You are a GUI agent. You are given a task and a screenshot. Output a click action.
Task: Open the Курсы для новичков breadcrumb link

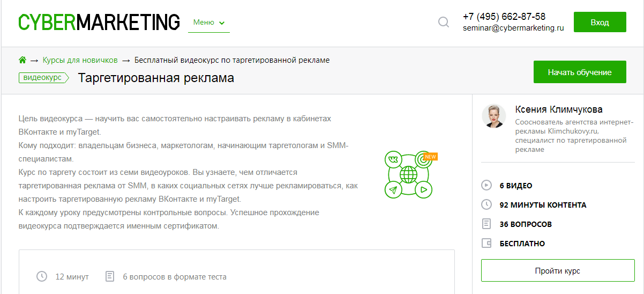click(x=80, y=60)
